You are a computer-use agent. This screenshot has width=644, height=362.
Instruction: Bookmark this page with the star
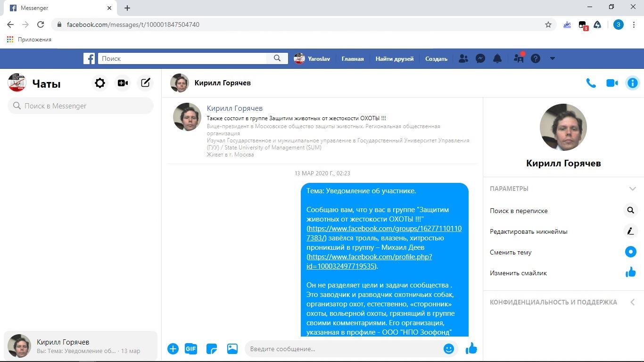coord(548,25)
